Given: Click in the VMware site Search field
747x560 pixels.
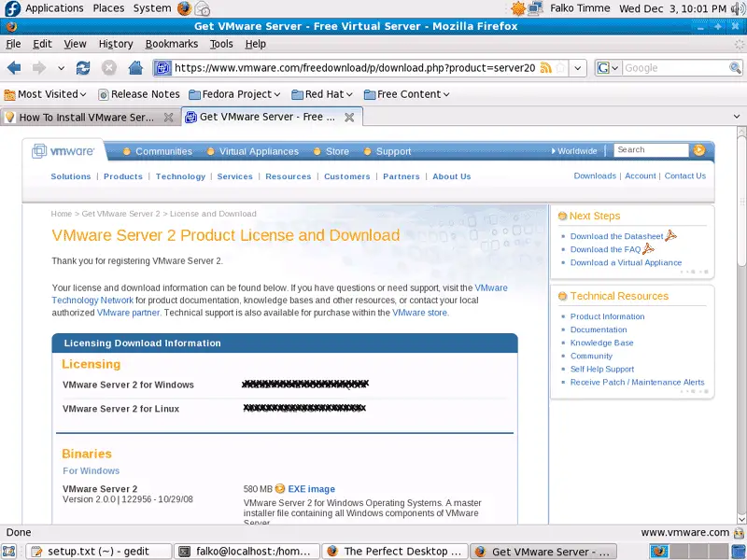Looking at the screenshot, I should coord(651,150).
